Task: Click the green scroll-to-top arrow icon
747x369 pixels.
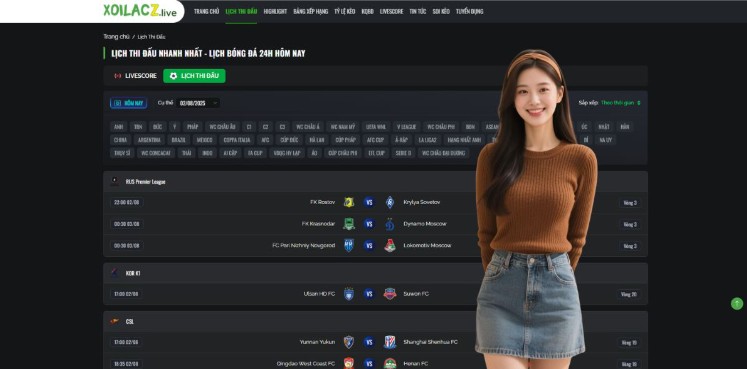Action: tap(737, 303)
